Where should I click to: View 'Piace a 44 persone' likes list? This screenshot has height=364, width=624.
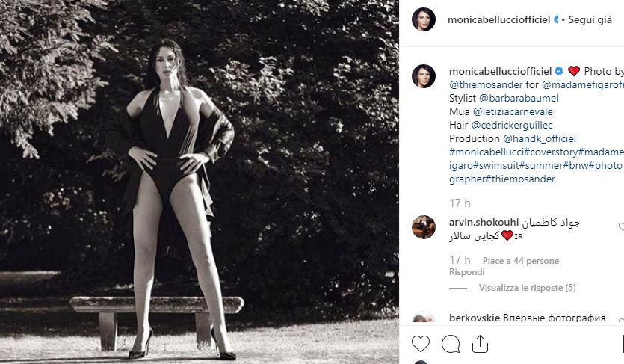coord(521,261)
